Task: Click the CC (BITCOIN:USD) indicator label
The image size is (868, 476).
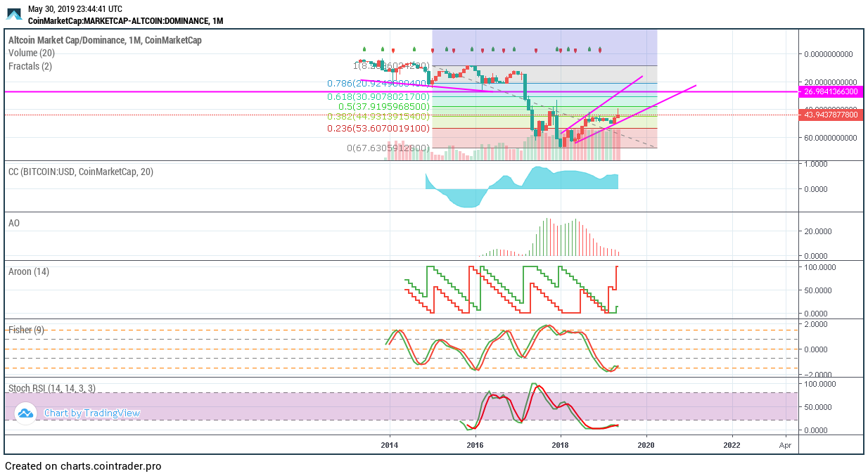Action: coord(80,172)
